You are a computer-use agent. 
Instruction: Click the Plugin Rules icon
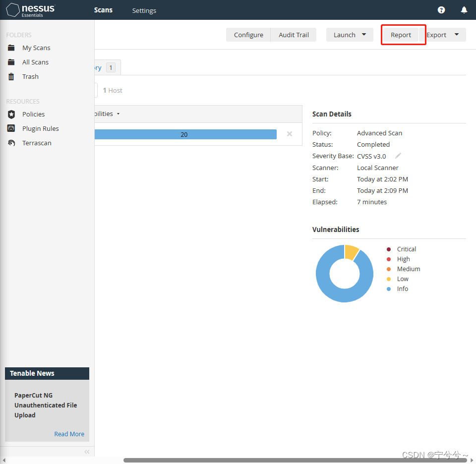(x=11, y=128)
